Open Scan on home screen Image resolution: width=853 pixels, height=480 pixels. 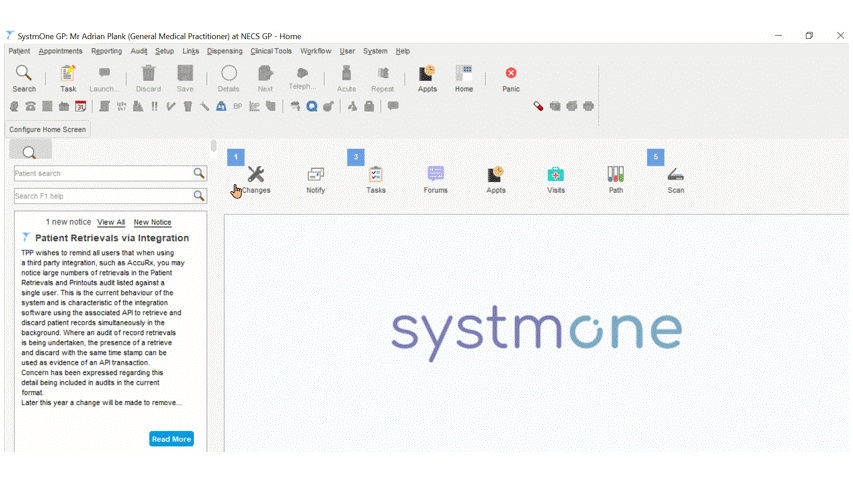(x=676, y=180)
